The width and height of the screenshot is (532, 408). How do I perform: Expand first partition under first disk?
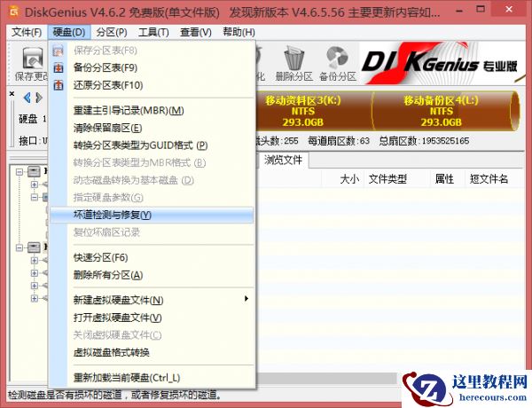[35, 184]
